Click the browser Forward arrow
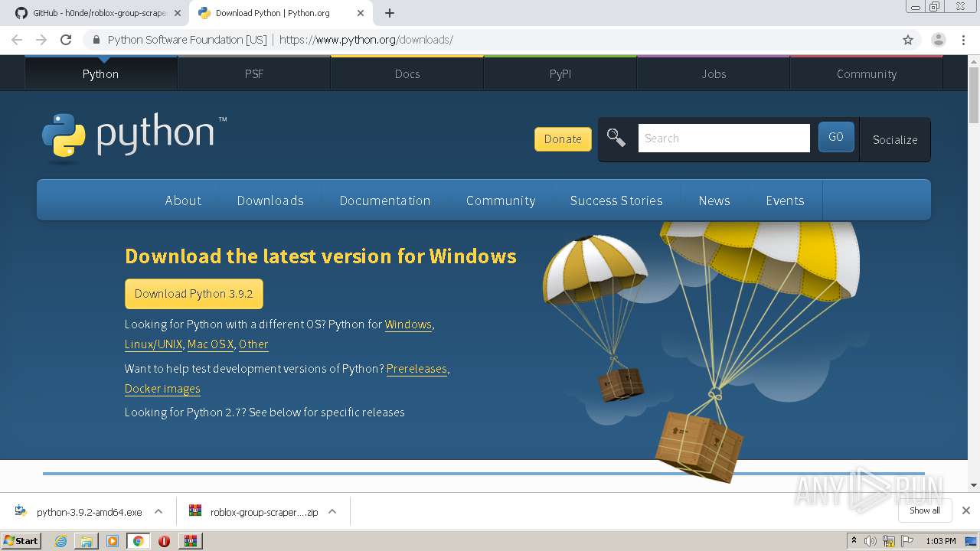This screenshot has width=980, height=551. [41, 40]
